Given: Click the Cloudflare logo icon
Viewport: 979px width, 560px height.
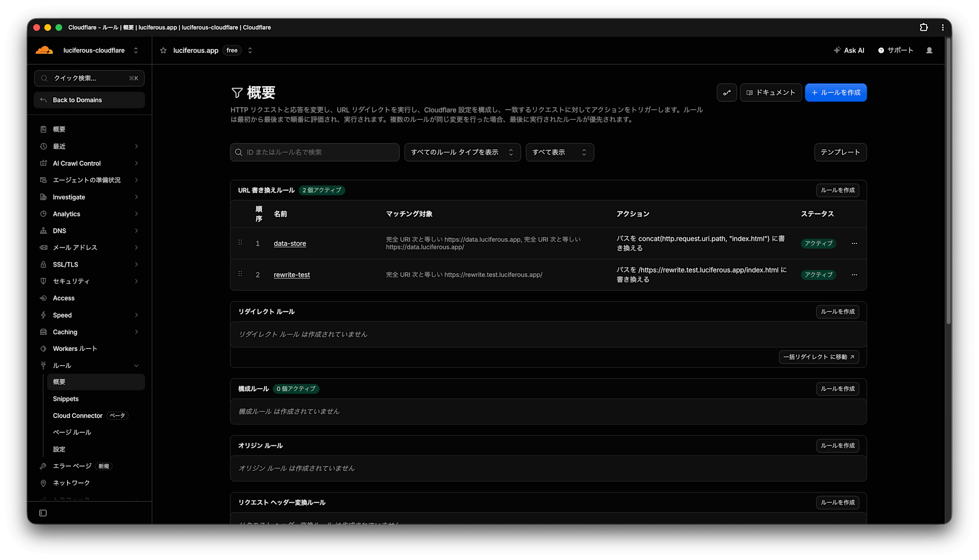Looking at the screenshot, I should pos(44,50).
